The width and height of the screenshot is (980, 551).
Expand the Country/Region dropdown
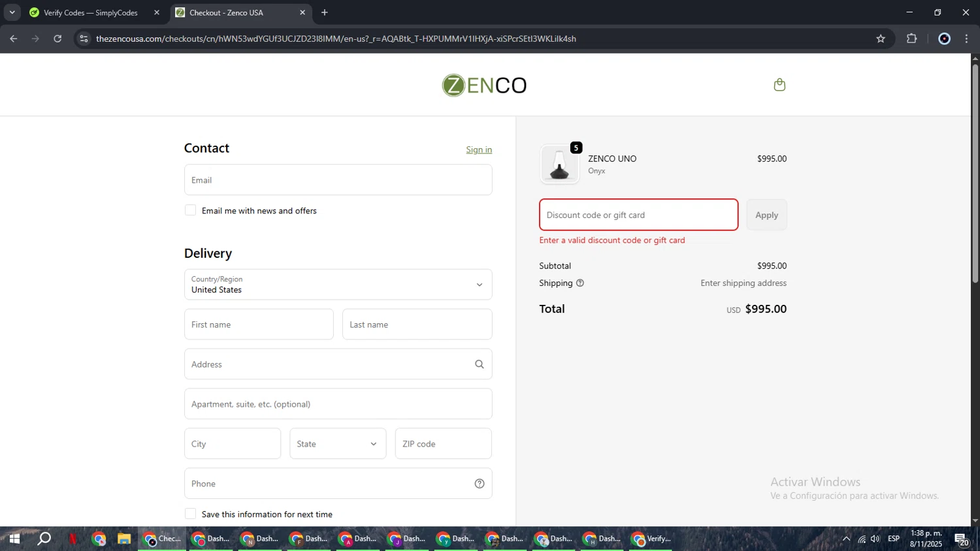click(338, 285)
